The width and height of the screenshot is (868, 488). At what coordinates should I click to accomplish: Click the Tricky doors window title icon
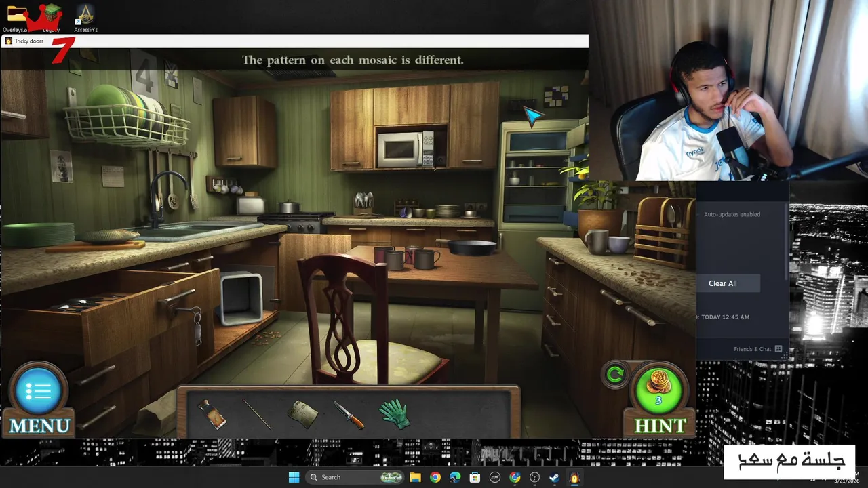(8, 41)
